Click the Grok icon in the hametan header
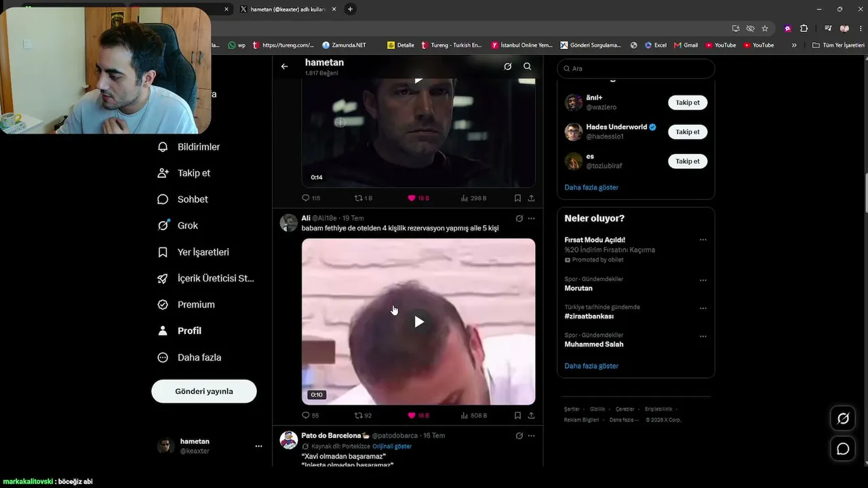This screenshot has width=868, height=488. coord(507,66)
